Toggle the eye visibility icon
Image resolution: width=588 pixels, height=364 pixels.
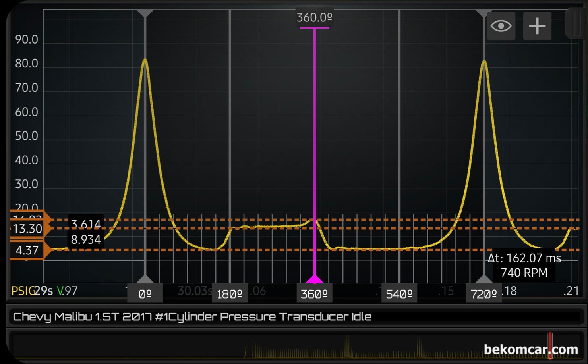(x=501, y=26)
